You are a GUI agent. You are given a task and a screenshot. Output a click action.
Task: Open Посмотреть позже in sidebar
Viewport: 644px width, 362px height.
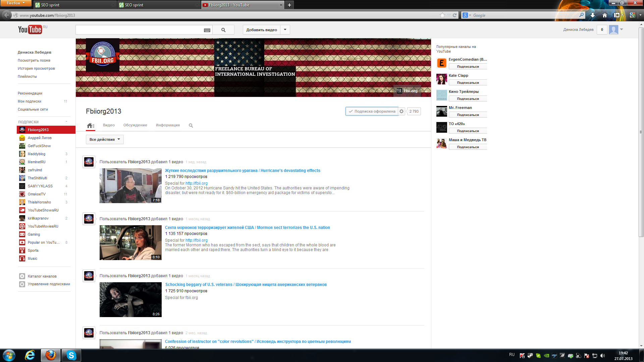pyautogui.click(x=34, y=60)
